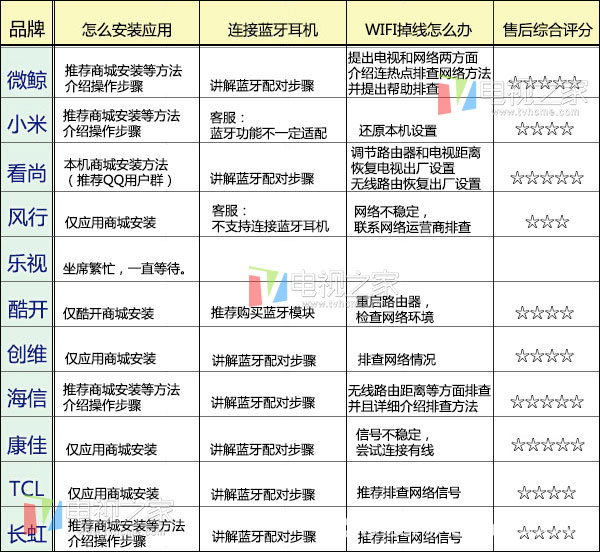Click 联系网络运营商排查 in 风行 row
The width and height of the screenshot is (600, 552).
(x=412, y=227)
